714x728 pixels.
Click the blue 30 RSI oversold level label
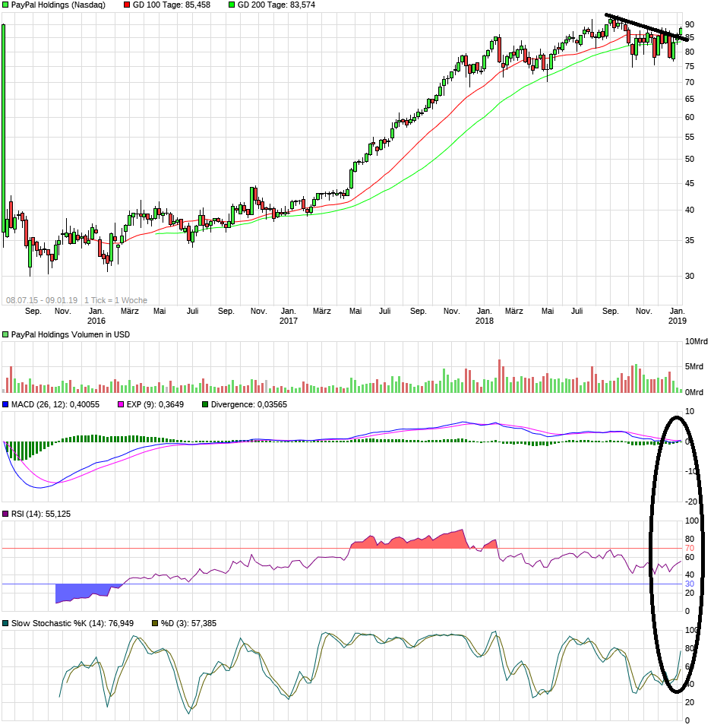(x=690, y=584)
